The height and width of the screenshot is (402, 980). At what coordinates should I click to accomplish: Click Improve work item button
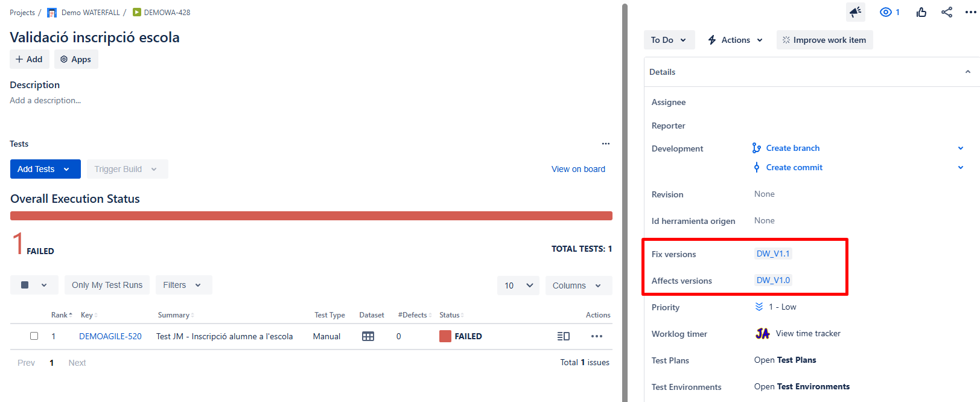(x=824, y=40)
